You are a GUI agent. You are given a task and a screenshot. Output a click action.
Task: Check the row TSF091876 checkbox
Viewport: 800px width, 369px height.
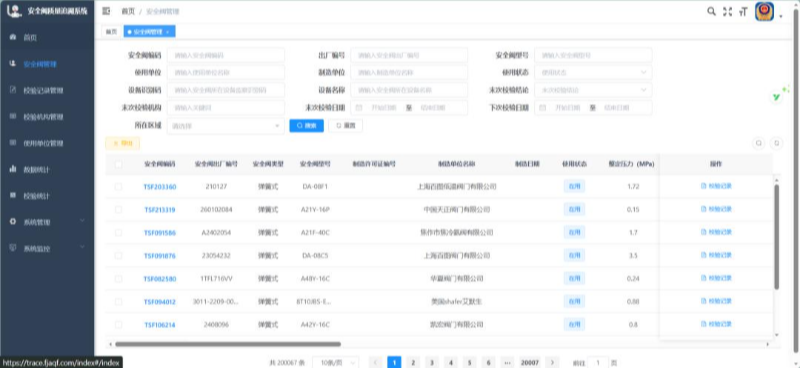pos(118,256)
